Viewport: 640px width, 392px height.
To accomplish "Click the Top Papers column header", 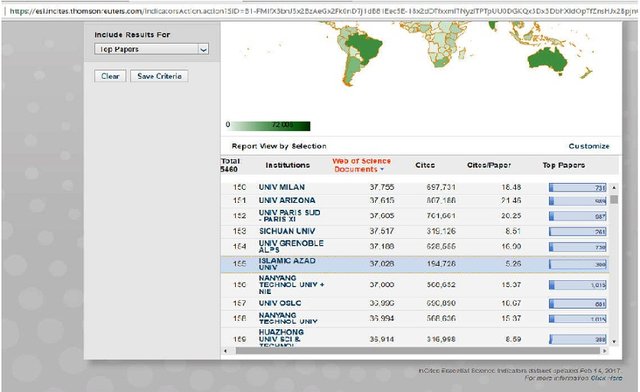I will pos(564,165).
